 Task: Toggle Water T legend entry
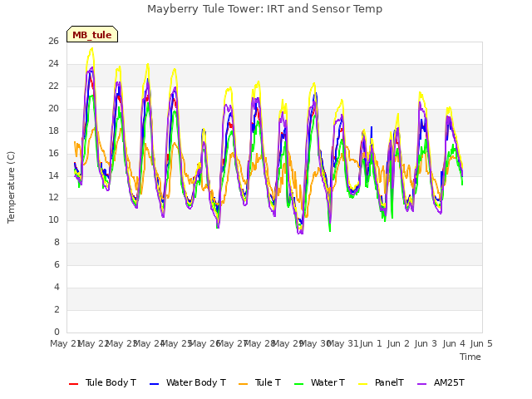[x=319, y=382]
